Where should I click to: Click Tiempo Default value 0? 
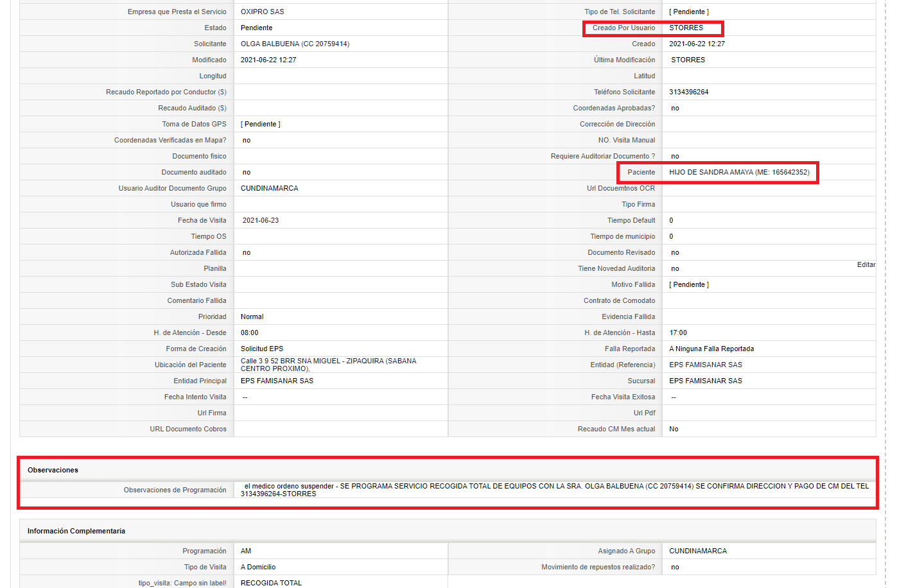(671, 220)
